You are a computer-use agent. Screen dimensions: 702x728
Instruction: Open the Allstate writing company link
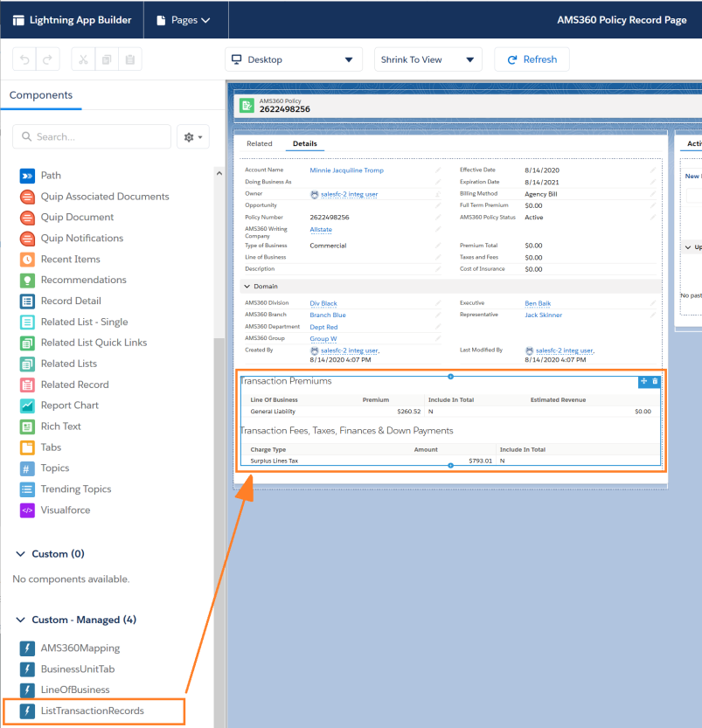coord(321,229)
